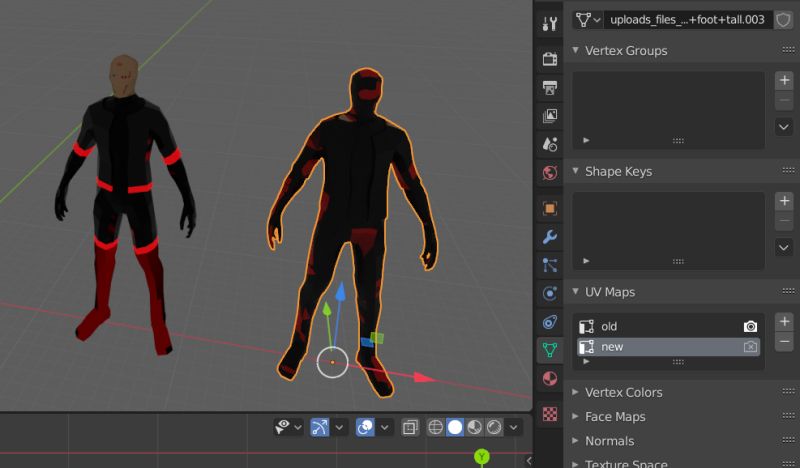
Task: Open the Particle properties tab
Action: tap(549, 265)
